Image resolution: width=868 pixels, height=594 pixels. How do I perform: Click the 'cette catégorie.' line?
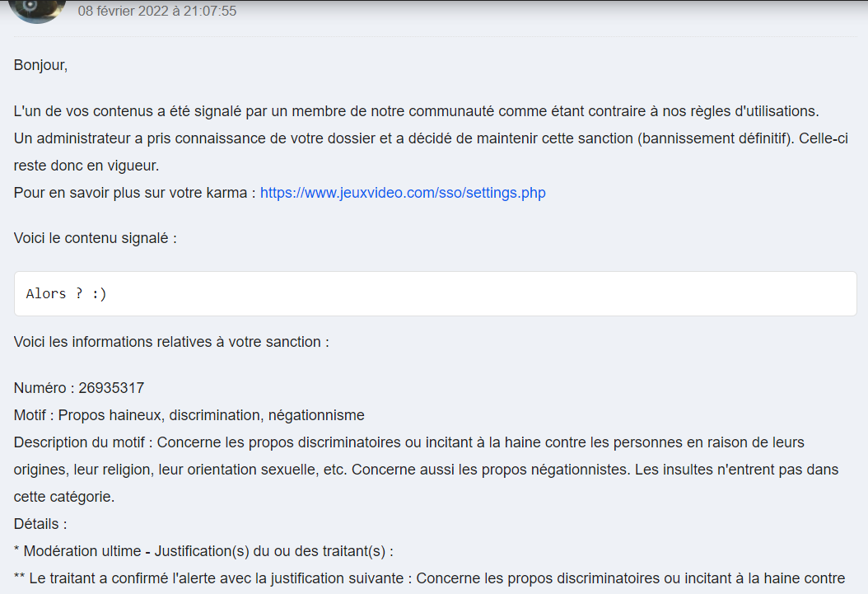(x=64, y=497)
